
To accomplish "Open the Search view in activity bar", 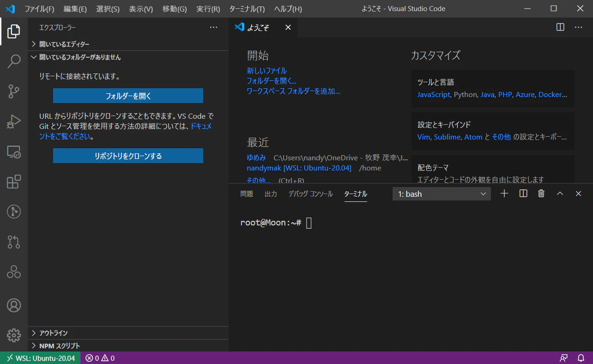I will coord(14,61).
